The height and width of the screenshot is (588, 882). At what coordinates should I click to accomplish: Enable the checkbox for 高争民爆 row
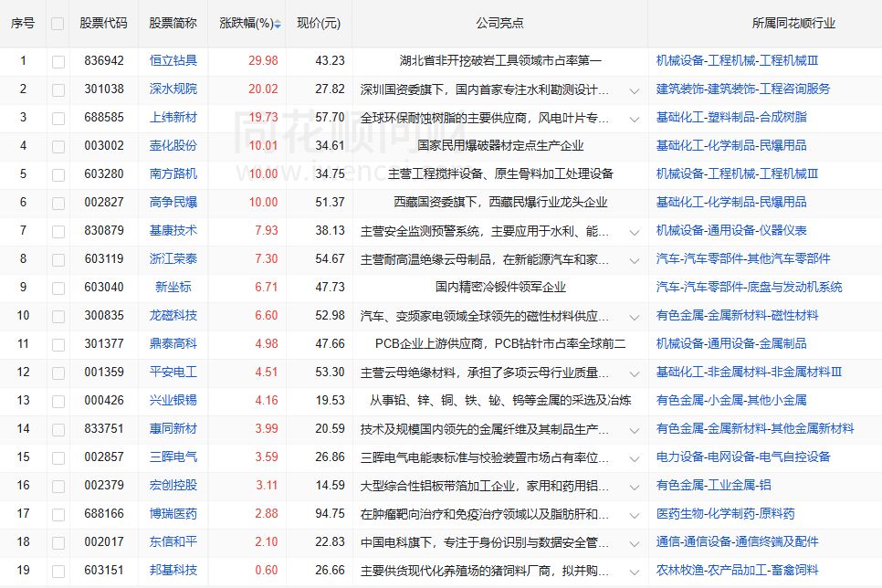58,203
